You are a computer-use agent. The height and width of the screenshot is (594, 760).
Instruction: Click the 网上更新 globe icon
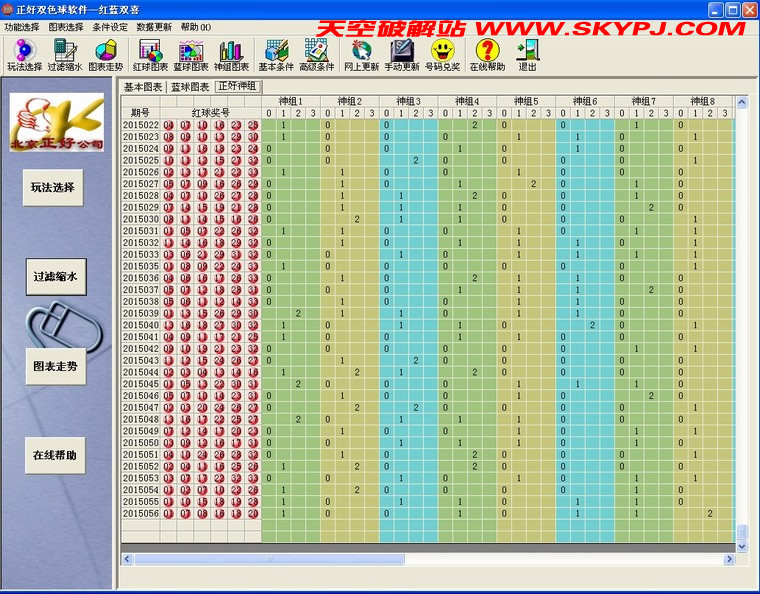point(361,55)
